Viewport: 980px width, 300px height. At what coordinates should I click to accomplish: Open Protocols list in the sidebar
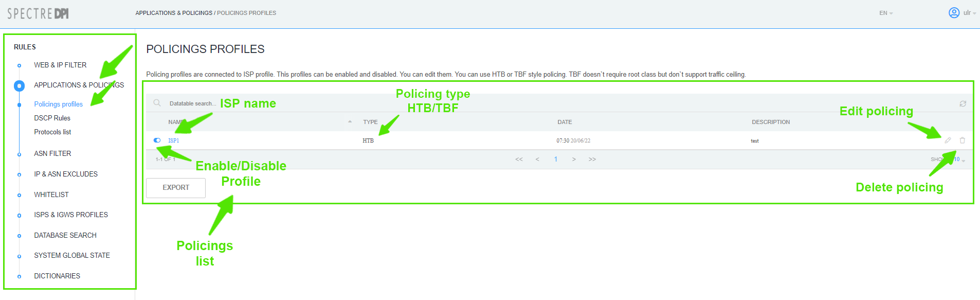[52, 132]
